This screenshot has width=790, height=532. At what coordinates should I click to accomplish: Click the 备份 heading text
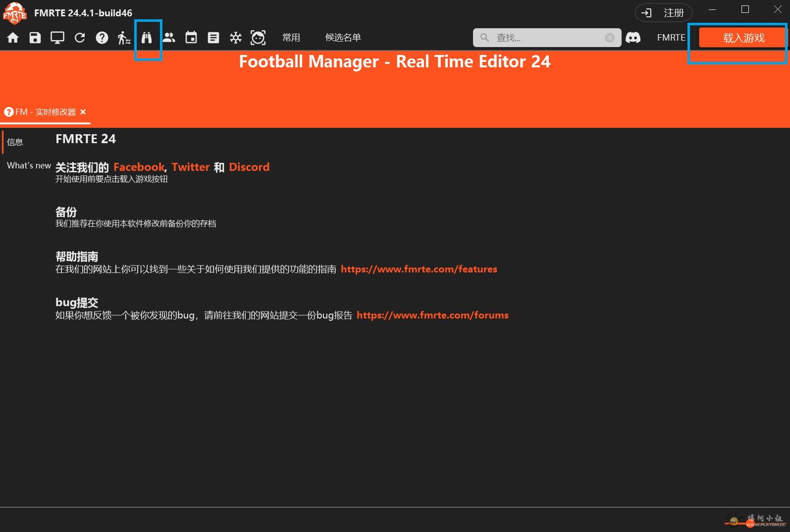[66, 212]
